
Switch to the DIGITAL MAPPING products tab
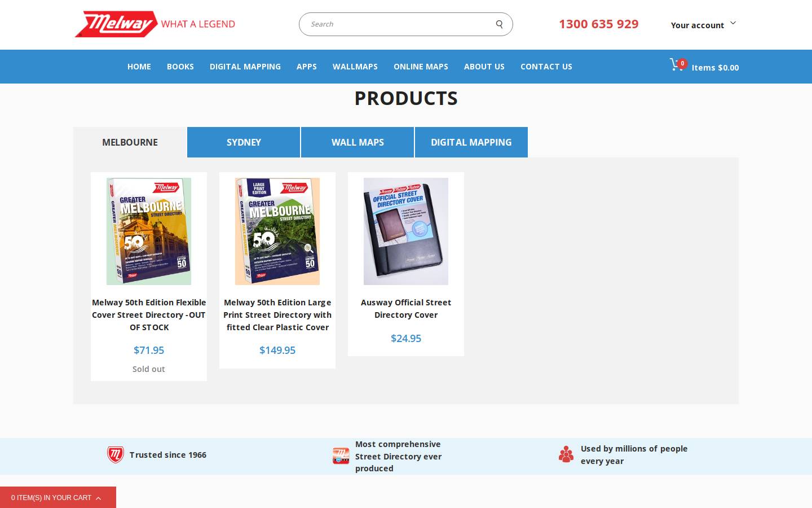click(x=471, y=142)
